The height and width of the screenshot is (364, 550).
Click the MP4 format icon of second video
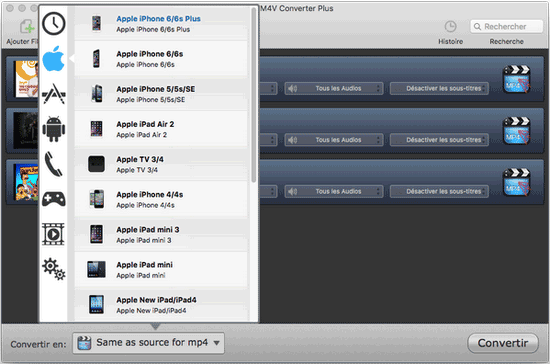[x=516, y=130]
